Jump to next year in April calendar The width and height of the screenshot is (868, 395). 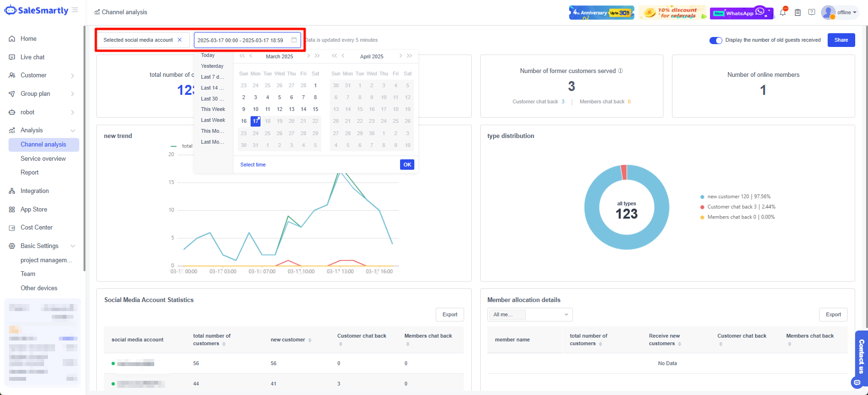pos(409,56)
